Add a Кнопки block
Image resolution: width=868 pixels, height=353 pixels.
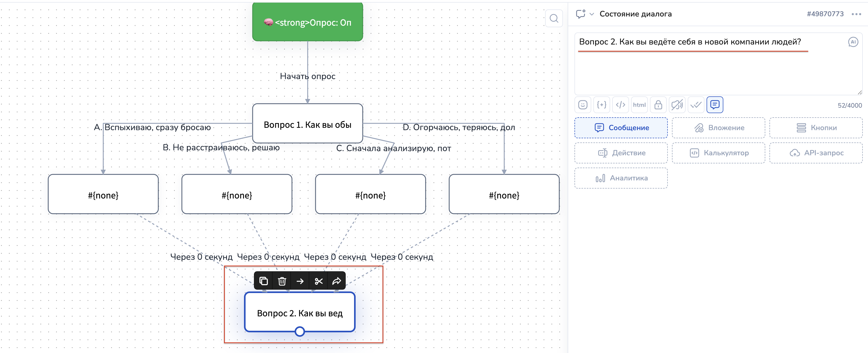(x=816, y=128)
